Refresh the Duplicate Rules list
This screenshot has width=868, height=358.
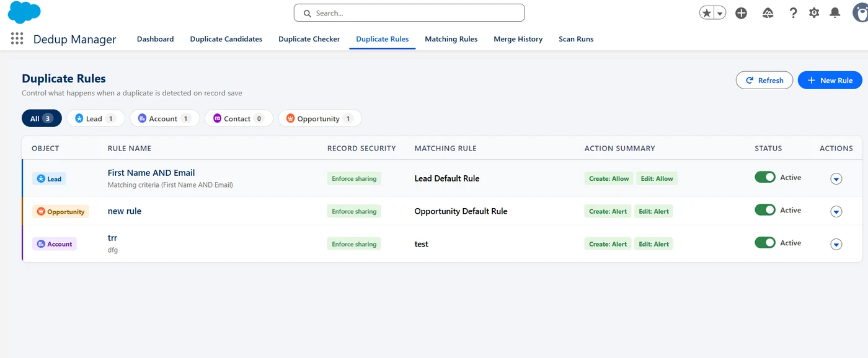(x=764, y=80)
